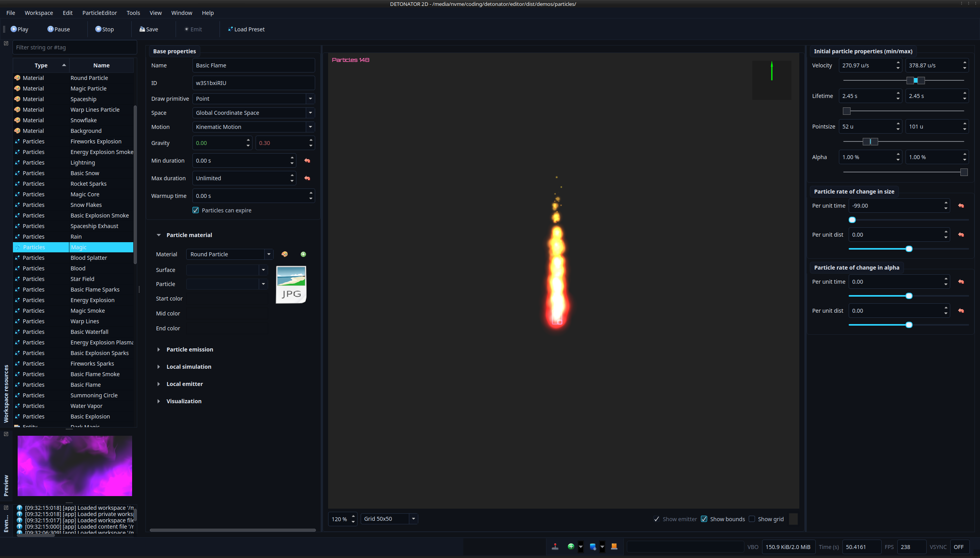Reset Min duration with red arrow

point(307,161)
